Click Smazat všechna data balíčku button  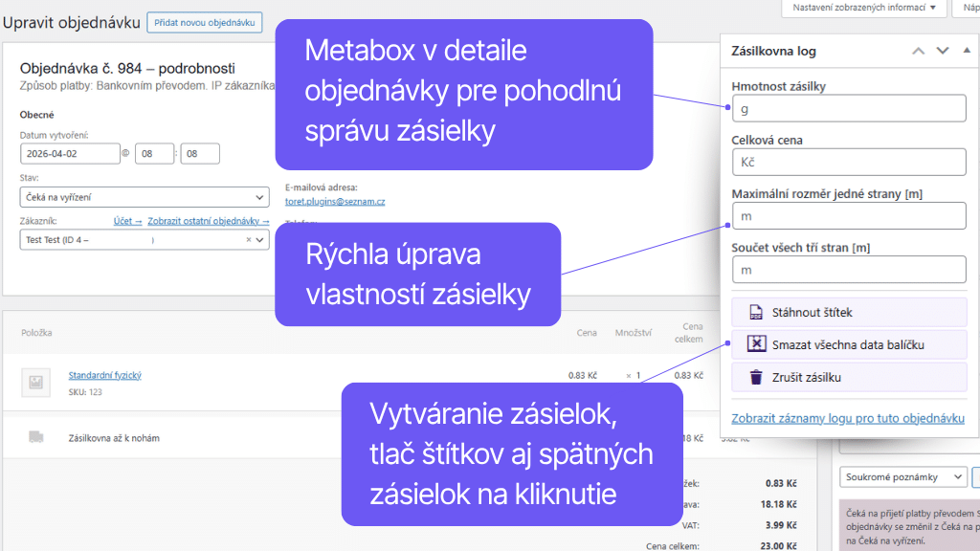[x=849, y=344]
